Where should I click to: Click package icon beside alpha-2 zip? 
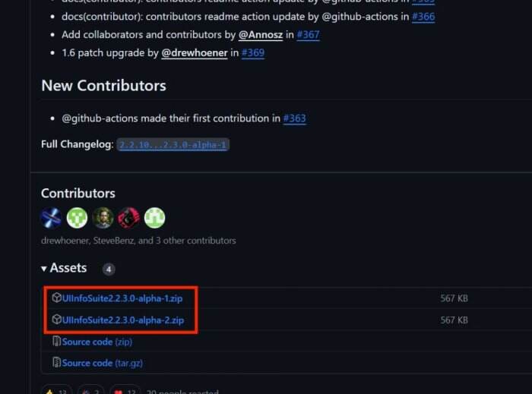click(x=57, y=320)
